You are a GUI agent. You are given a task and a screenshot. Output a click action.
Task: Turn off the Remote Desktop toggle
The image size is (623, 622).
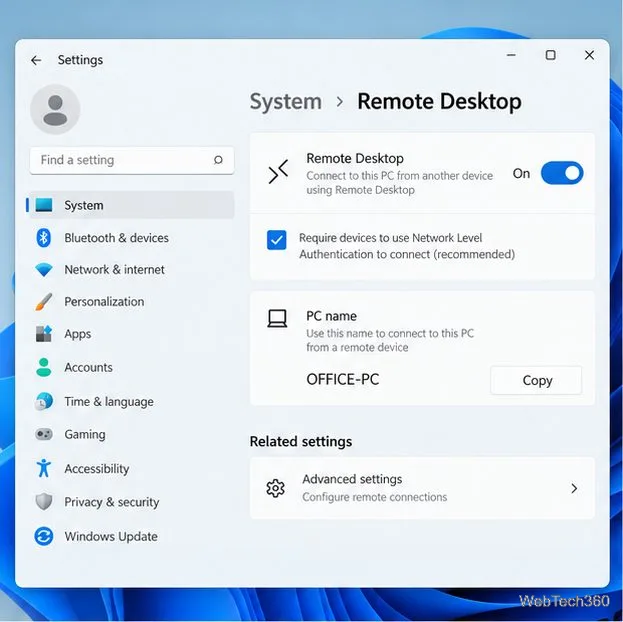click(x=562, y=173)
